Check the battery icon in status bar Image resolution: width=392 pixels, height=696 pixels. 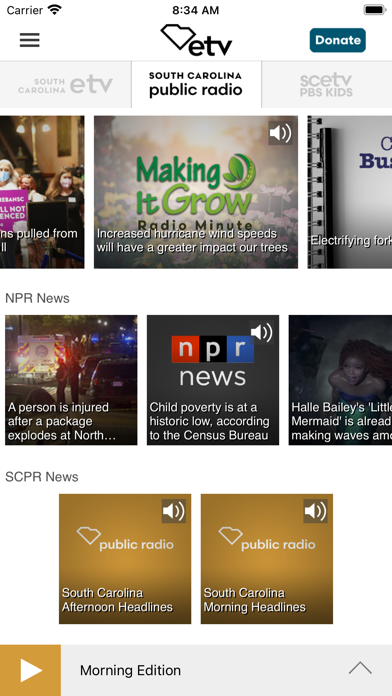(x=375, y=10)
